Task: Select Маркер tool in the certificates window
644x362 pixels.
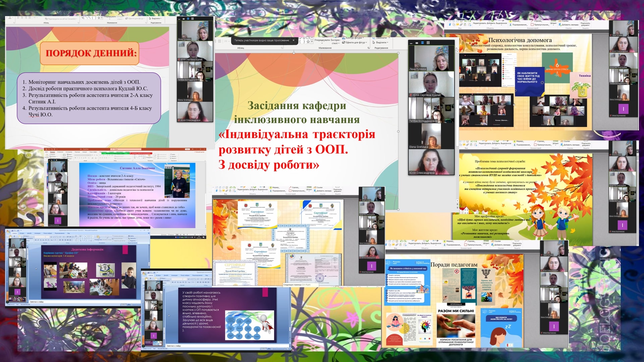Action: click(x=274, y=187)
